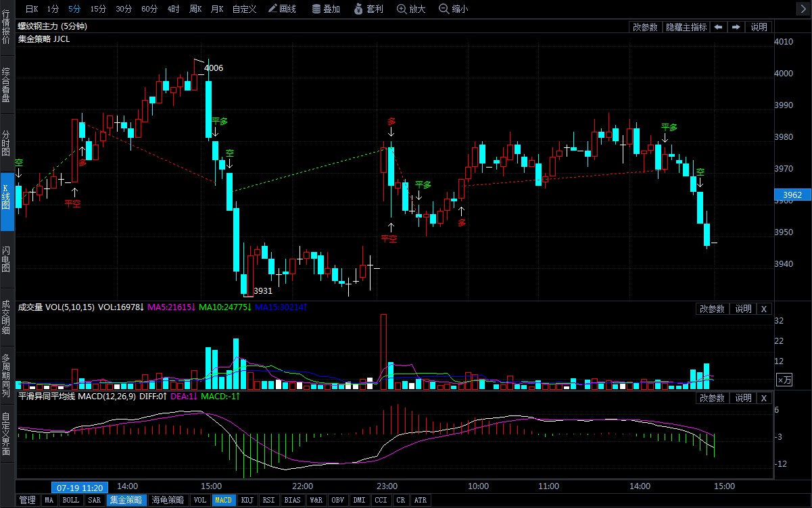Click the right arrow indicator button

coord(736,27)
